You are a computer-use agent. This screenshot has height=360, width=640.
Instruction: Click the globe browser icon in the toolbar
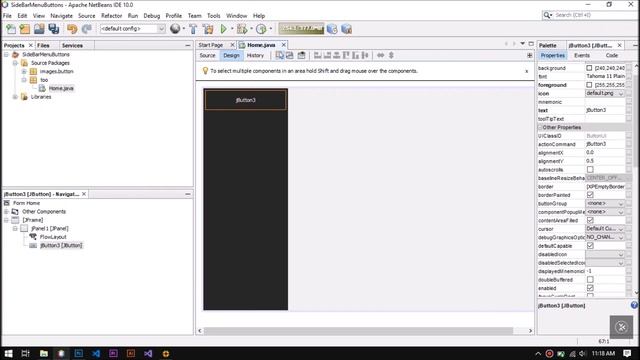pos(175,29)
